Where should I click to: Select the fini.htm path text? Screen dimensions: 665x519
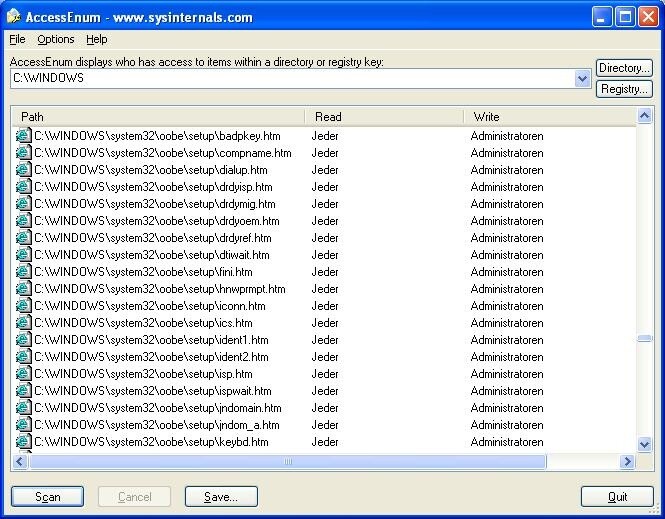143,272
